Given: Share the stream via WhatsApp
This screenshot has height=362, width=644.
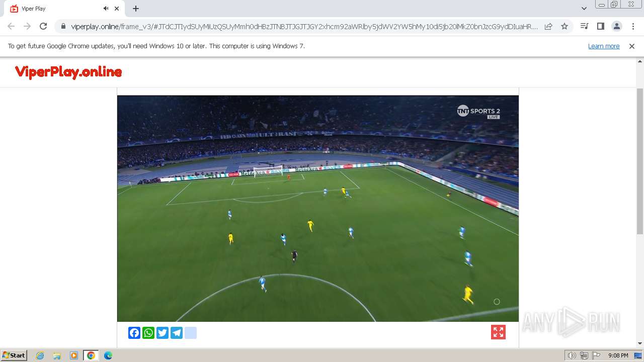Looking at the screenshot, I should (148, 333).
